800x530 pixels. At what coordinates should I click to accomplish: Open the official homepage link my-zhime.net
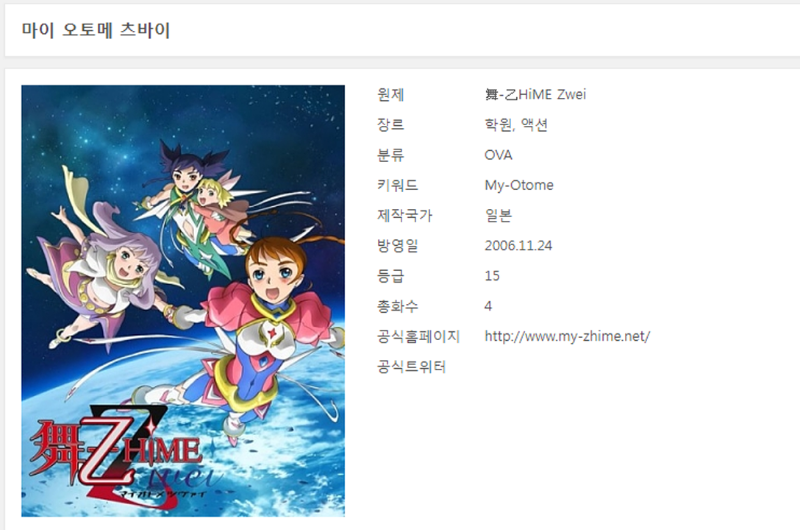[567, 336]
